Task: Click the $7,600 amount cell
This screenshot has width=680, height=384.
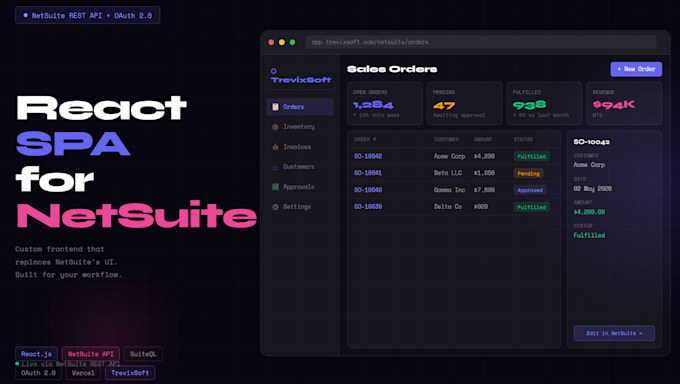Action: pyautogui.click(x=484, y=190)
